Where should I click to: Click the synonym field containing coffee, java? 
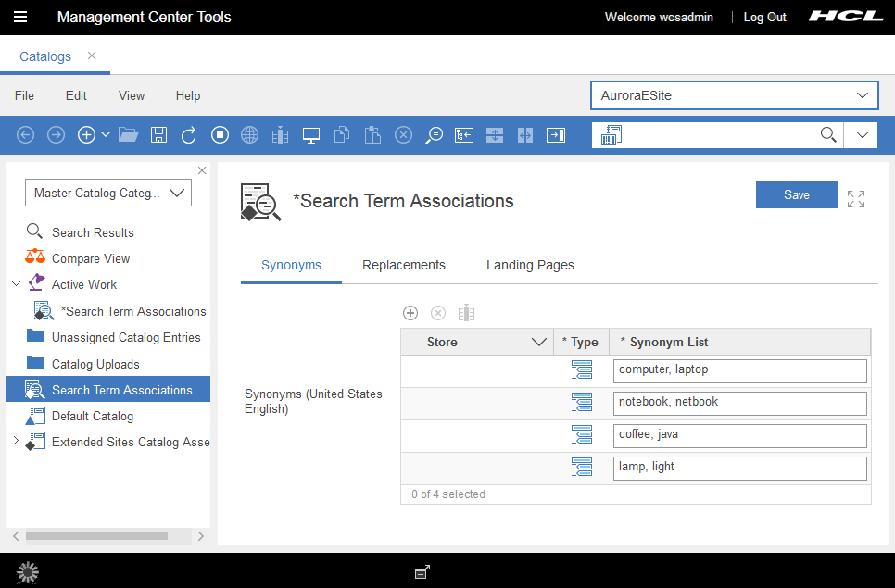tap(739, 434)
